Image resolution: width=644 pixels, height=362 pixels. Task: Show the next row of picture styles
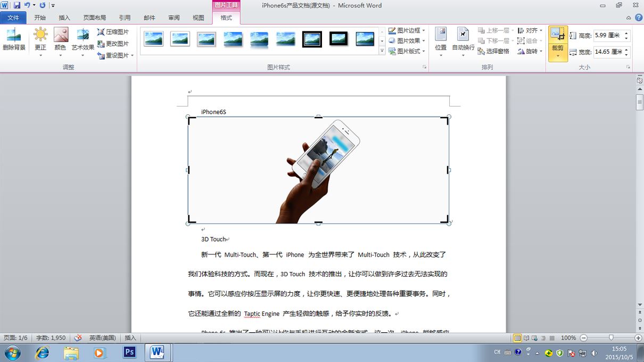point(382,41)
